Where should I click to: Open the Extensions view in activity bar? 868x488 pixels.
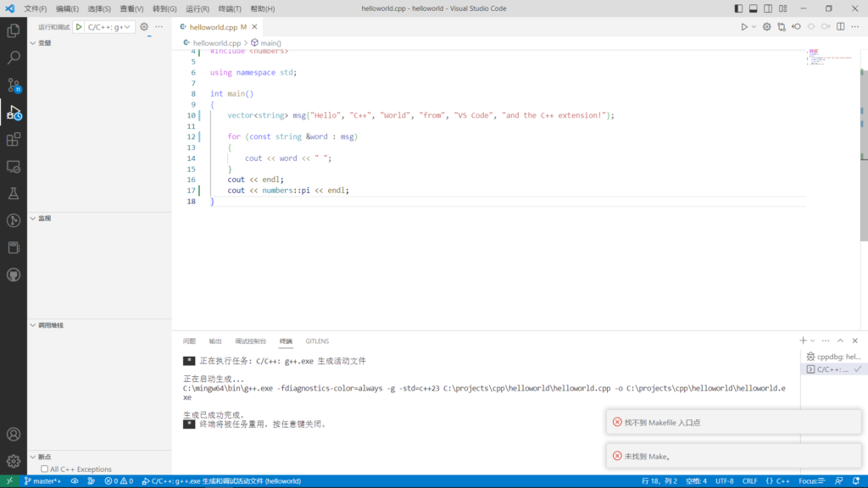(x=14, y=139)
